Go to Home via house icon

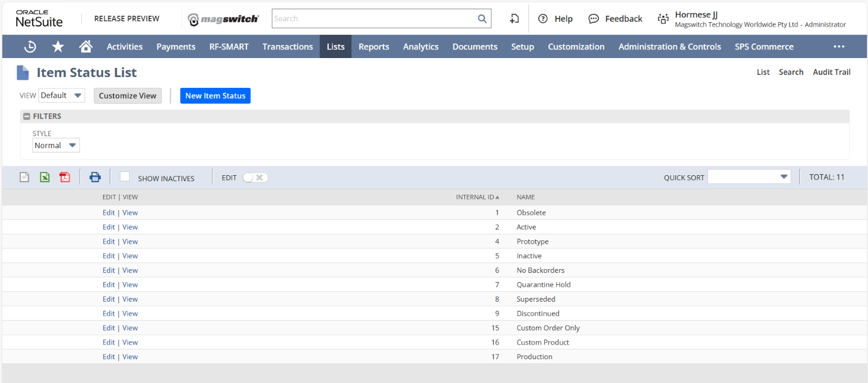tap(86, 47)
